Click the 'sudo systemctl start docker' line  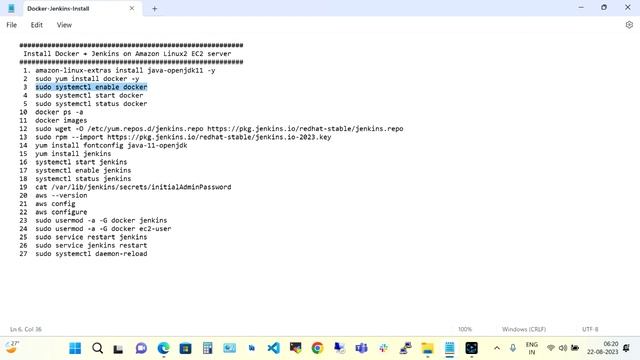(89, 95)
